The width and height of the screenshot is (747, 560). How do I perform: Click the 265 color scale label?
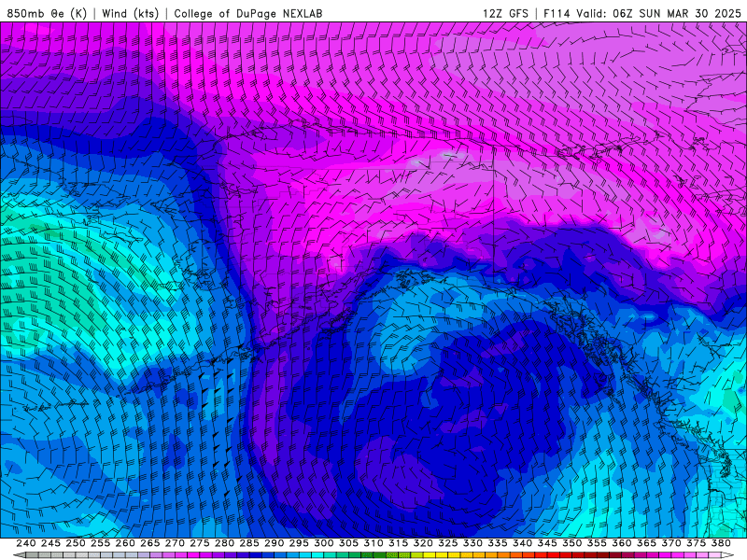coord(149,543)
